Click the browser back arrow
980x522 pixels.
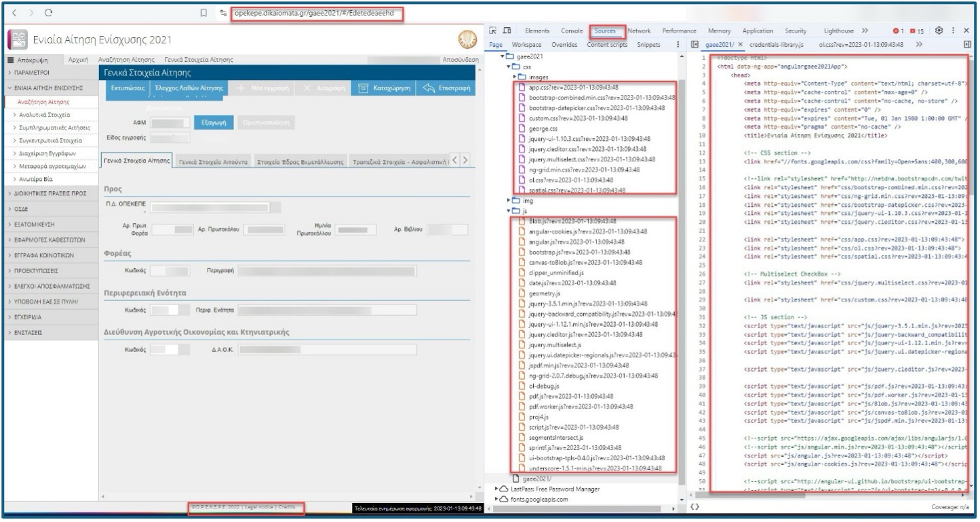click(15, 14)
